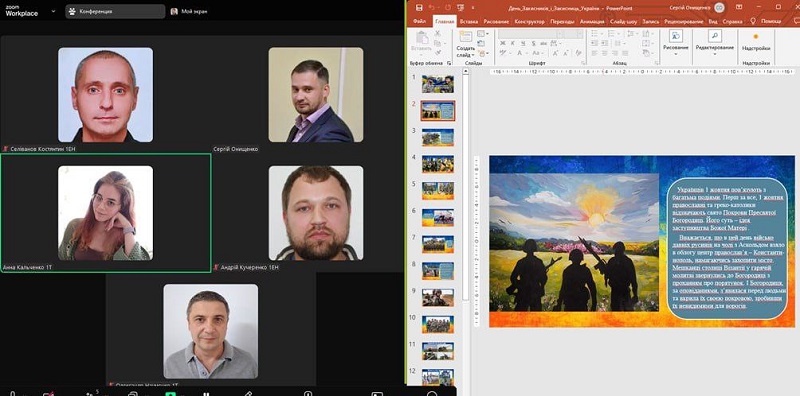
Task: Open Буфер обмена dialog launcher
Action: pos(449,63)
